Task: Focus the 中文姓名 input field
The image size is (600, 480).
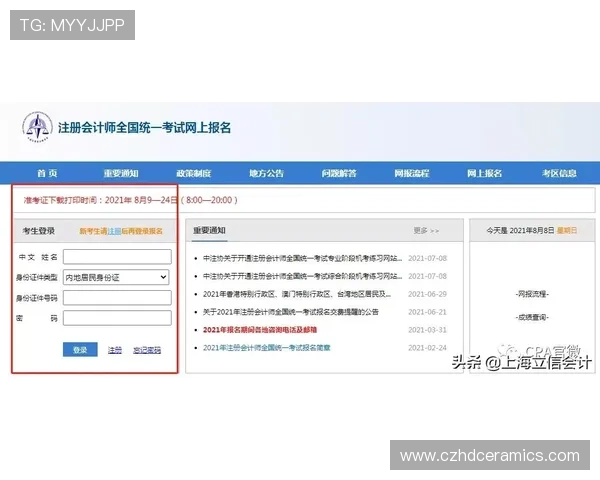Action: point(117,257)
